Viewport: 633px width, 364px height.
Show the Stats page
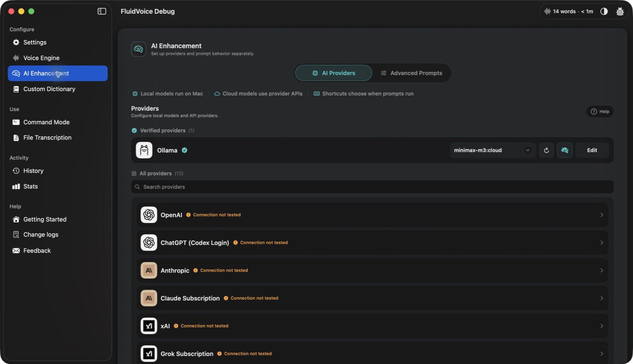(x=57, y=186)
